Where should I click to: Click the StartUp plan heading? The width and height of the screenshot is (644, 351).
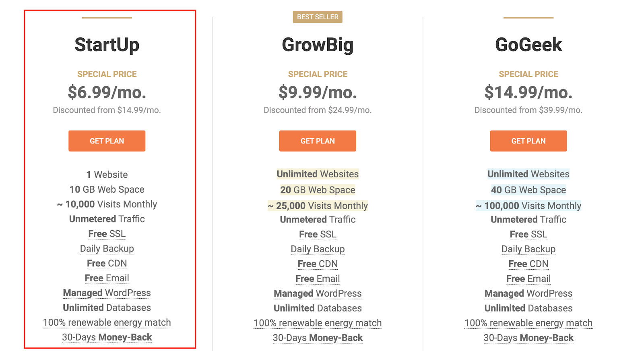point(107,45)
